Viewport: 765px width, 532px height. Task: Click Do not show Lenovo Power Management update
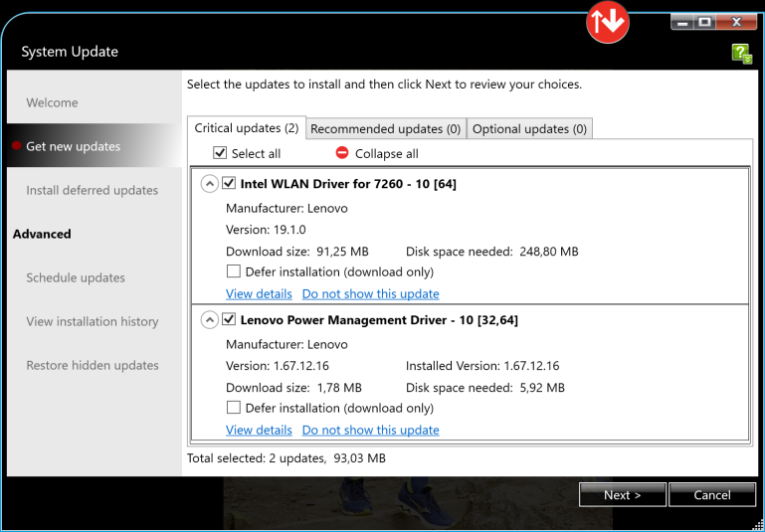(x=371, y=431)
